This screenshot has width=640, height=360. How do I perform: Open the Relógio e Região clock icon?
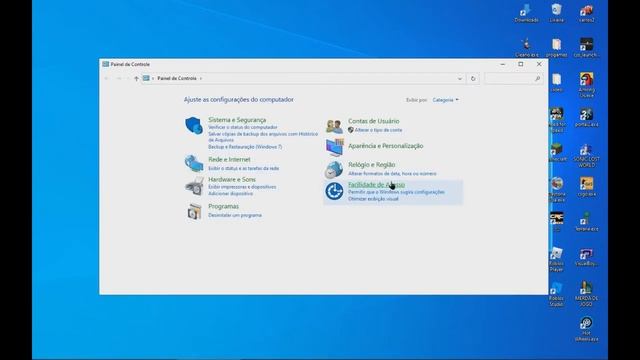tap(334, 170)
